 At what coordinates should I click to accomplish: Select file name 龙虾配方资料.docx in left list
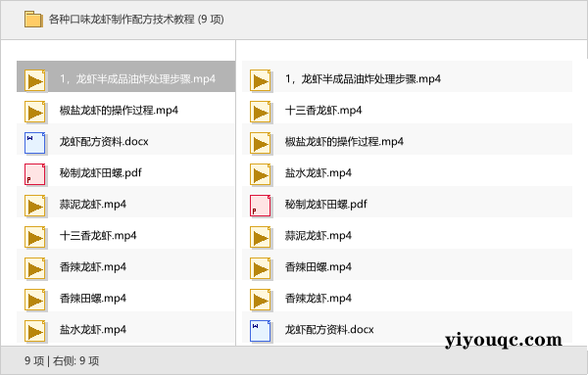coord(104,142)
